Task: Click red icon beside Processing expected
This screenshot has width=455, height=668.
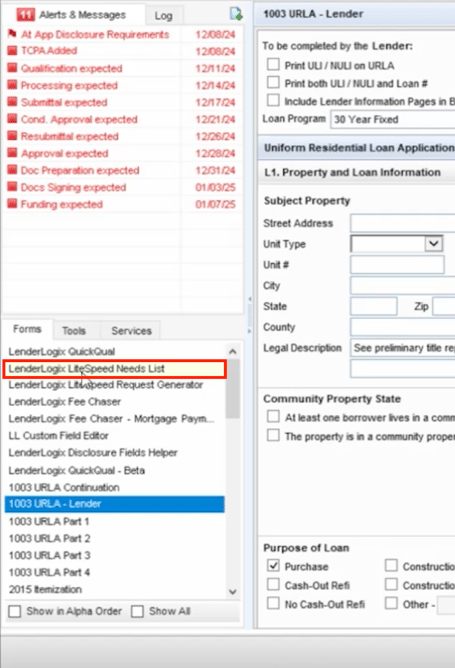Action: (x=12, y=85)
